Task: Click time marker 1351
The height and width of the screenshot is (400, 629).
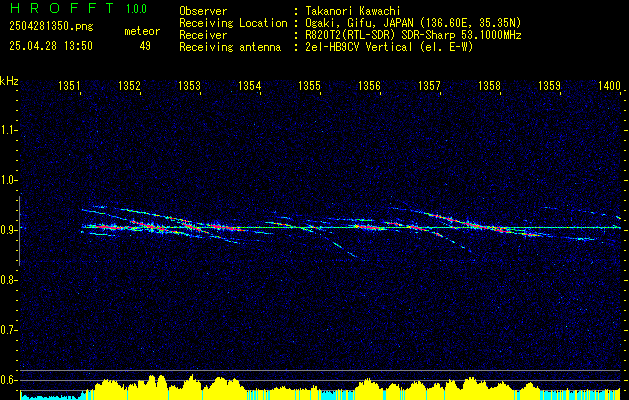Action: [69, 85]
